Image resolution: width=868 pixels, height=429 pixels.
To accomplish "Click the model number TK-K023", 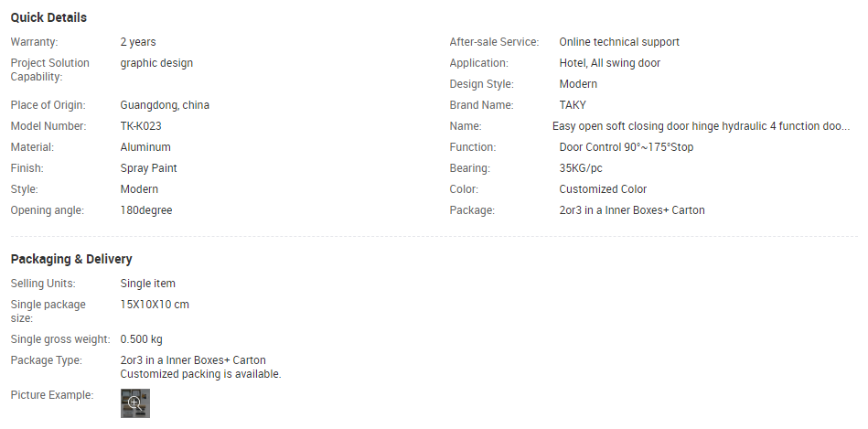I will tap(141, 126).
